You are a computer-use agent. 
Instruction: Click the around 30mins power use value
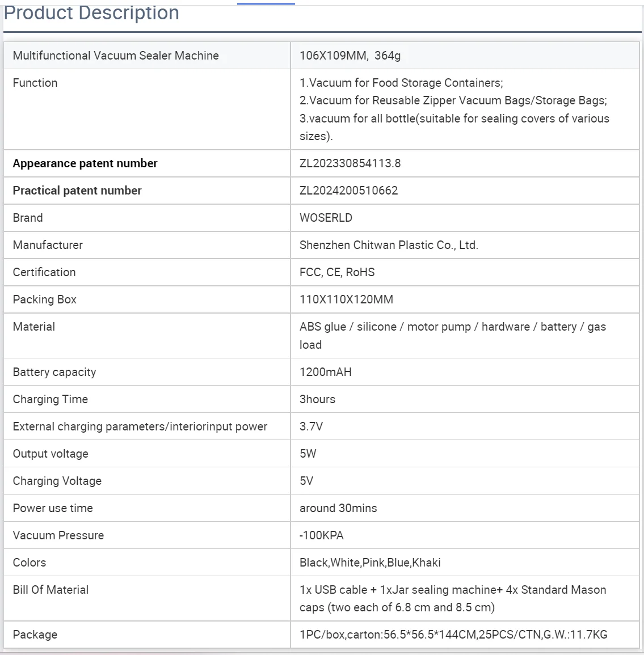coord(338,508)
